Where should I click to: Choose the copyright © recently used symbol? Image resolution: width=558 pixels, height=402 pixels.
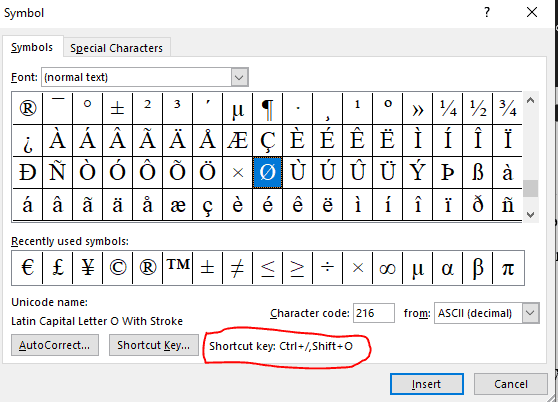[117, 268]
